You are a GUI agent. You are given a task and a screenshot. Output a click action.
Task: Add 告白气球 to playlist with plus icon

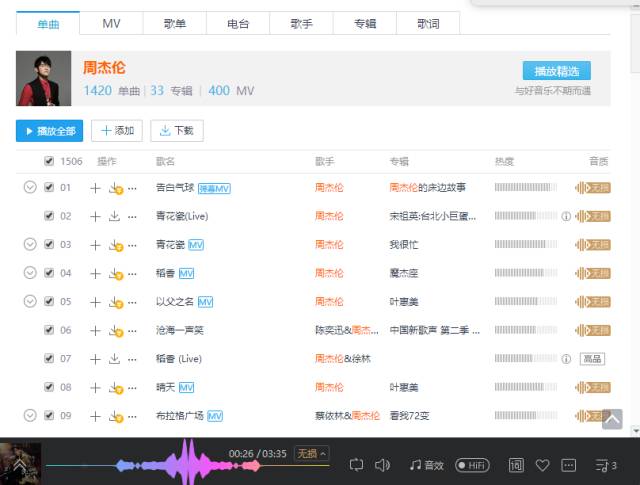(95, 188)
